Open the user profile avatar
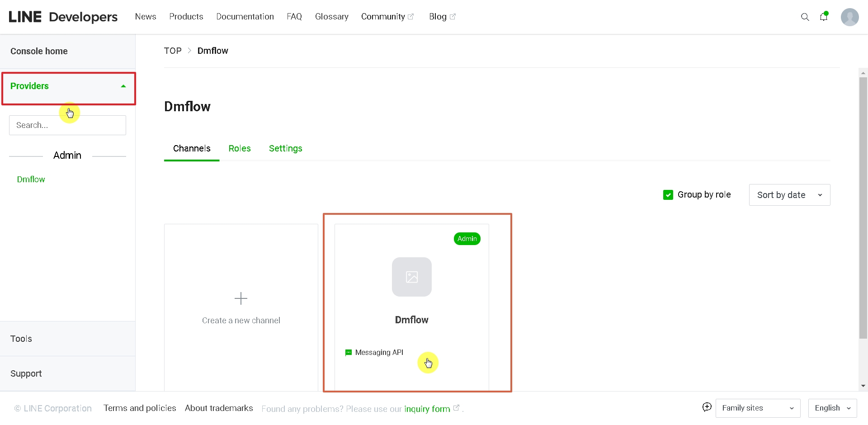This screenshot has width=868, height=425. tap(849, 17)
